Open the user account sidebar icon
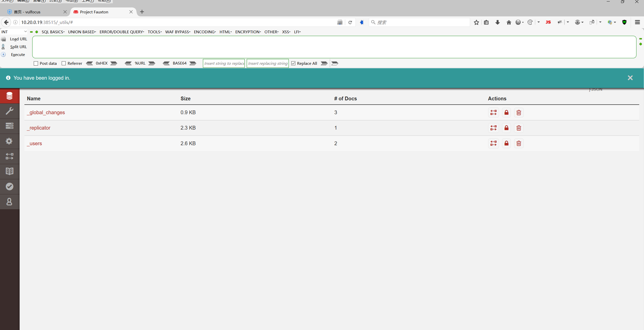 coord(10,202)
